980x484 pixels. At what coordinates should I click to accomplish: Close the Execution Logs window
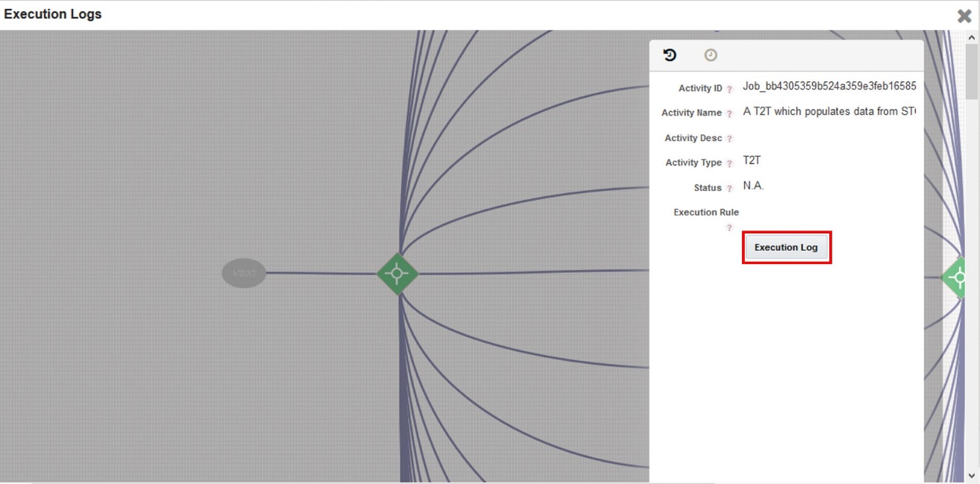[964, 16]
